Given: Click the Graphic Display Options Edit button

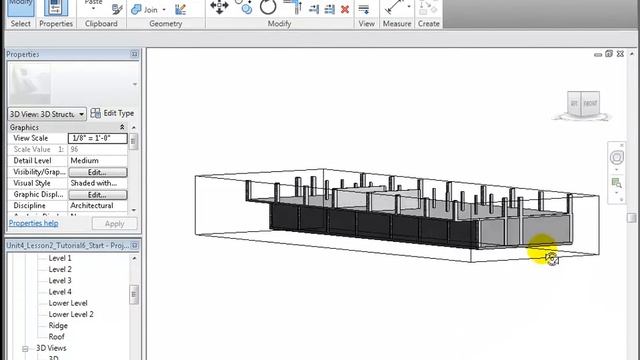Looking at the screenshot, I should tap(98, 195).
